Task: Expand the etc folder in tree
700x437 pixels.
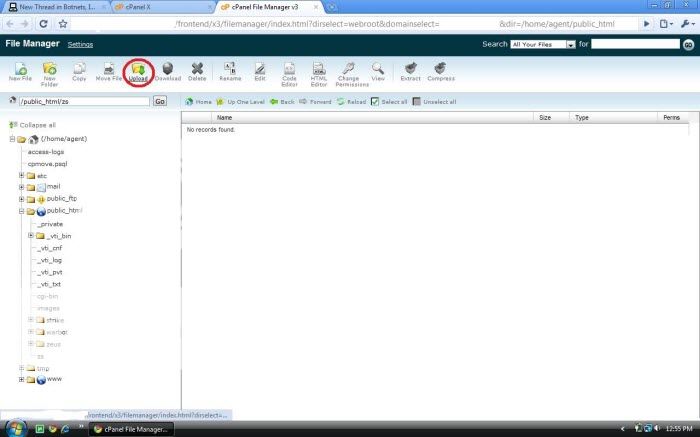Action: pyautogui.click(x=21, y=175)
